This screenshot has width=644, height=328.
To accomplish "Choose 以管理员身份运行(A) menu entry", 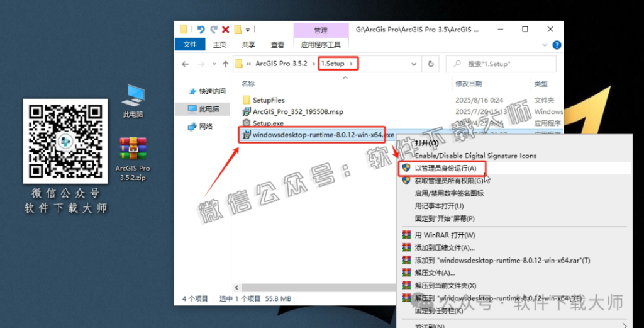I will click(x=446, y=168).
